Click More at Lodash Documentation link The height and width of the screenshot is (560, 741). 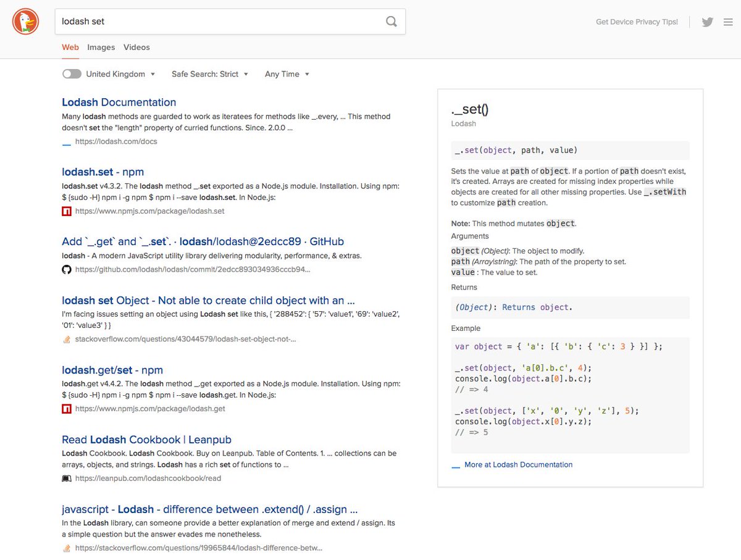click(519, 465)
